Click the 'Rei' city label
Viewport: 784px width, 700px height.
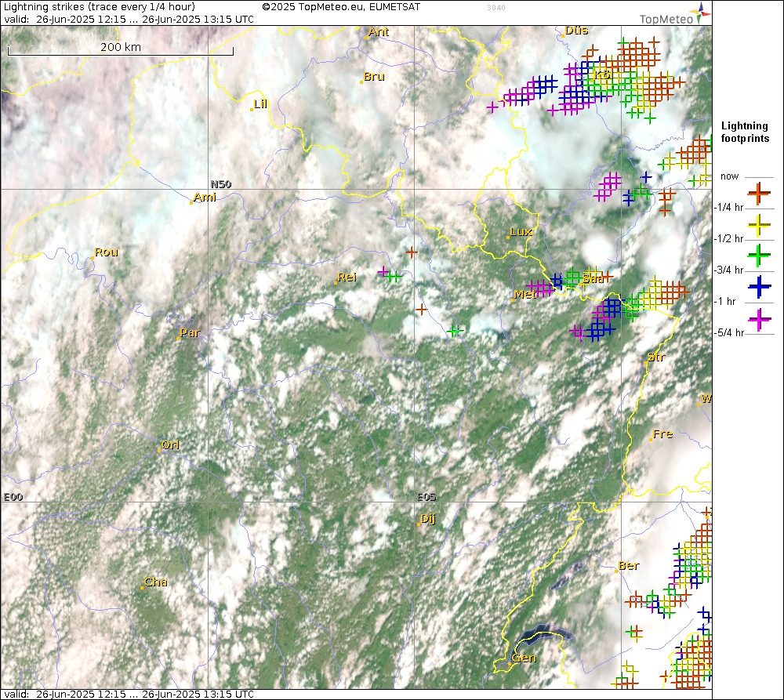(x=347, y=277)
